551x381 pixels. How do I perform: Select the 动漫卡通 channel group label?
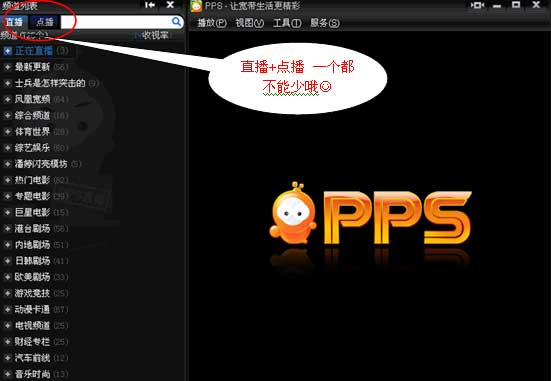[x=32, y=310]
